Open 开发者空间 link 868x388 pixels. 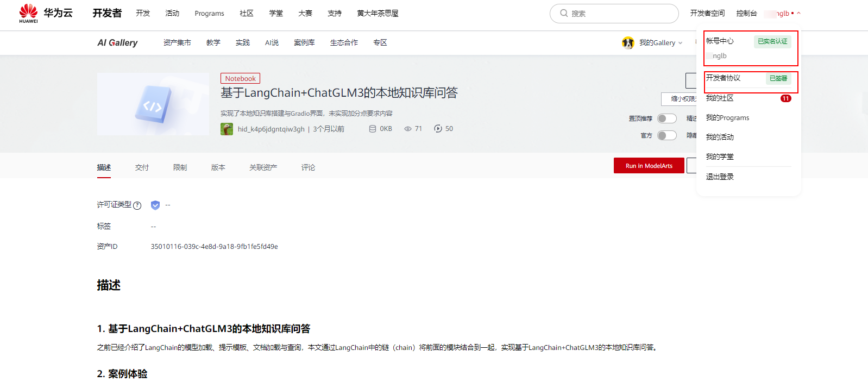707,13
